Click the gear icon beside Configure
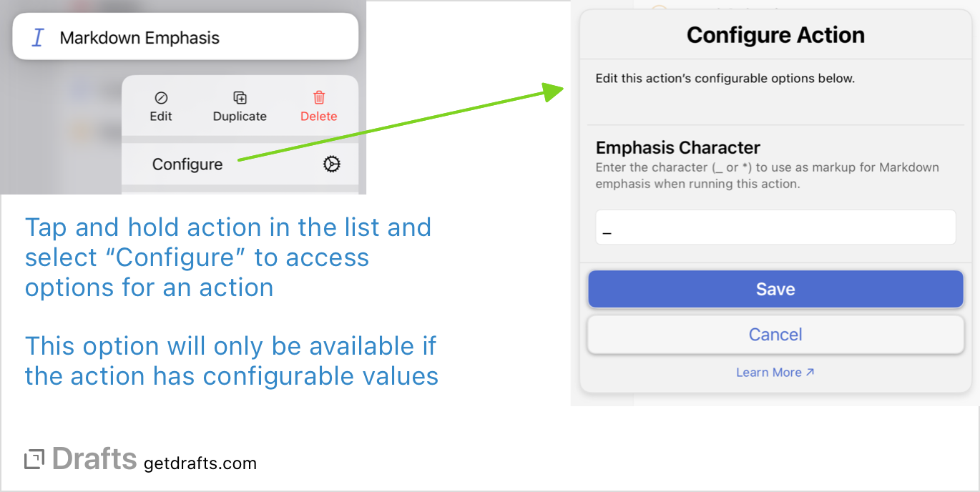Image resolution: width=980 pixels, height=492 pixels. click(x=330, y=164)
